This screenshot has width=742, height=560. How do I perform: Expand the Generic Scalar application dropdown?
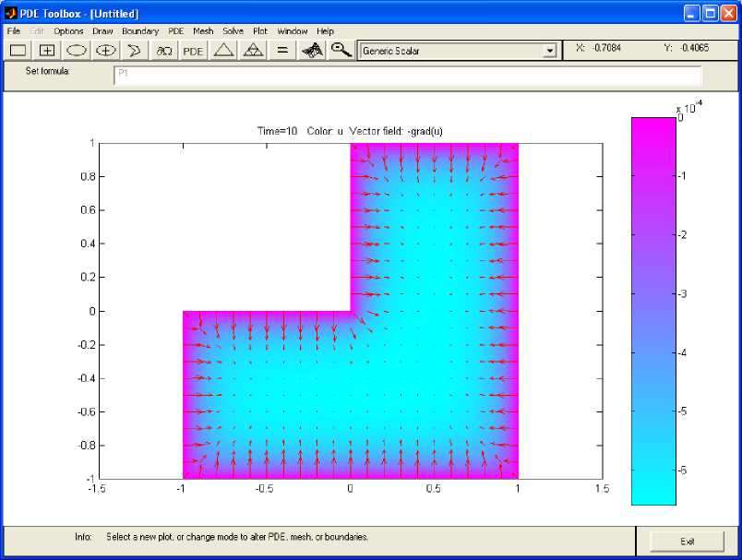550,52
